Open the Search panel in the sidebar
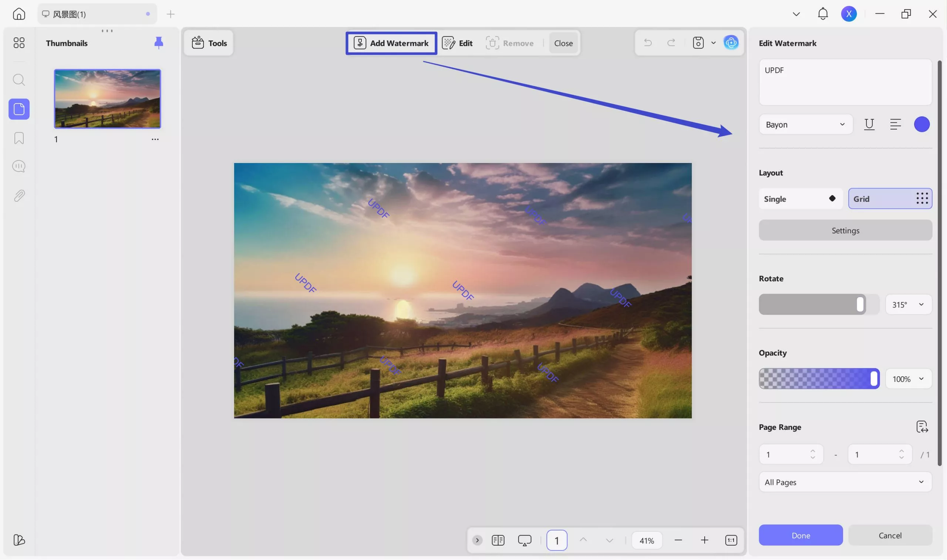Image resolution: width=947 pixels, height=560 pixels. coord(18,79)
